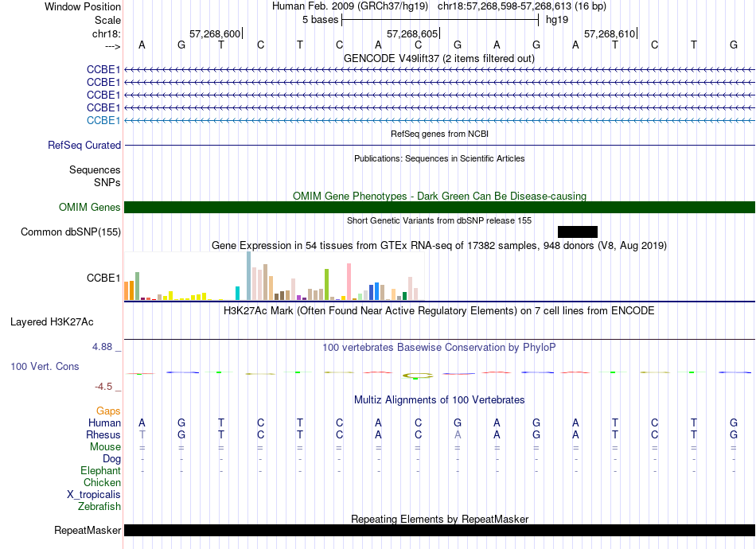Screen dimensions: 756x549
Task: Click the Scale label on the left
Action: click(x=107, y=20)
